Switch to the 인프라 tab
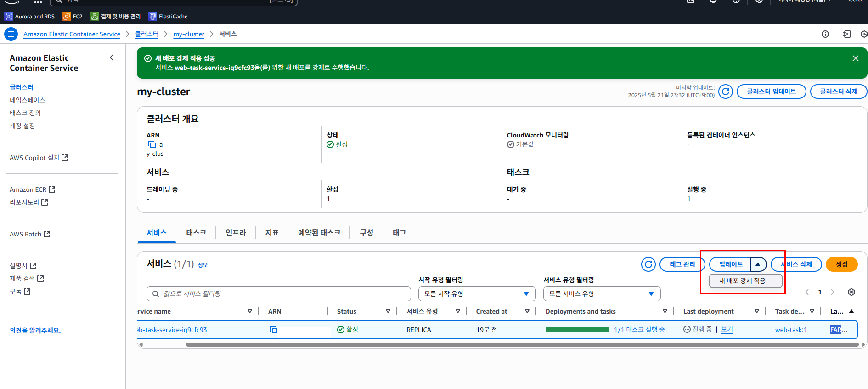 pyautogui.click(x=236, y=233)
